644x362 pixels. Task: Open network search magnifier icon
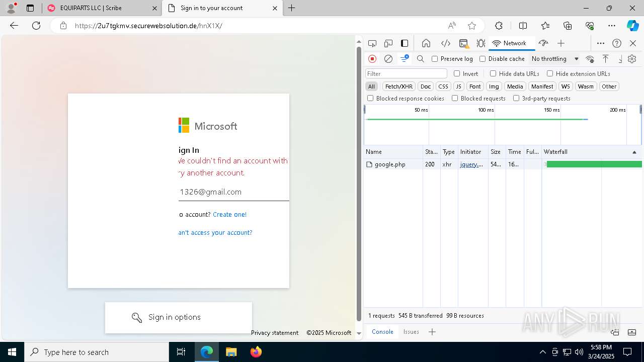tap(421, 59)
